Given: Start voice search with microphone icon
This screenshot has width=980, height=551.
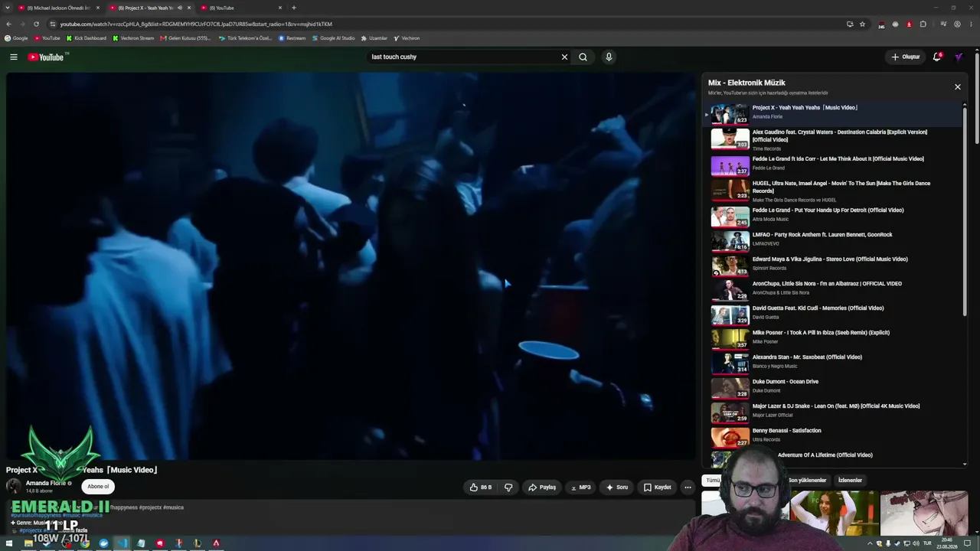Looking at the screenshot, I should pos(609,57).
